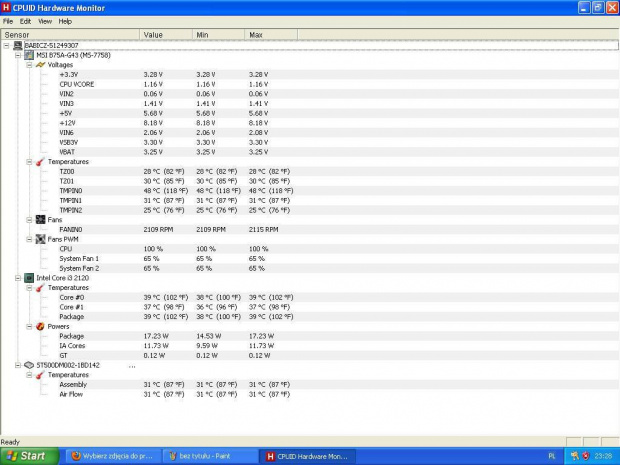Click the Value column header
This screenshot has width=620, height=465.
[x=166, y=35]
